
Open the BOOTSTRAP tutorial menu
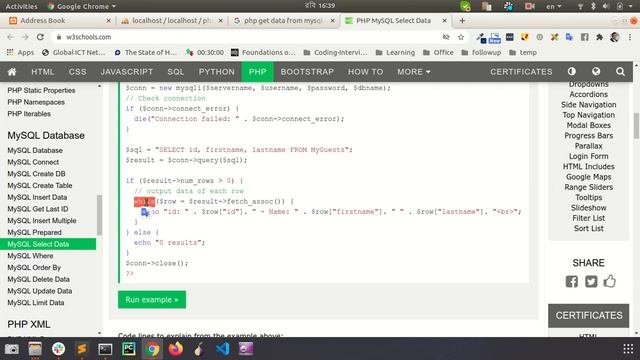(307, 72)
